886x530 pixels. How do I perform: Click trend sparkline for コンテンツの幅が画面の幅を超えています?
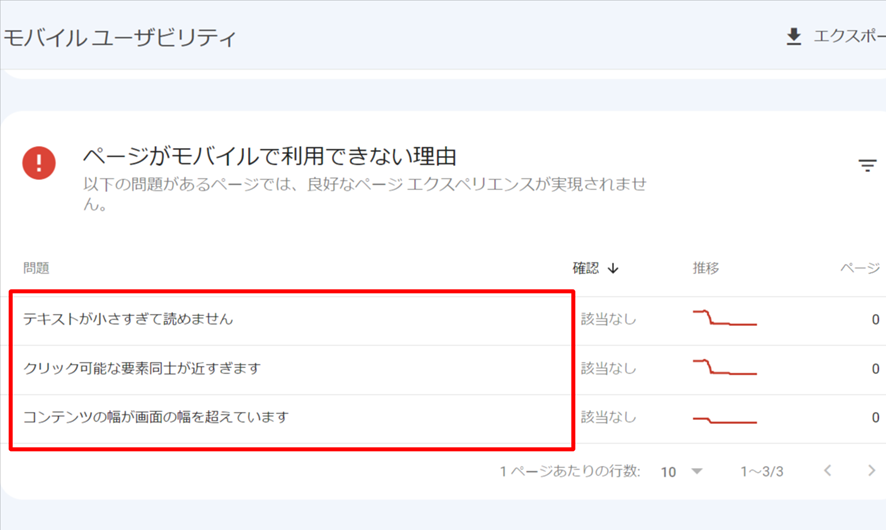[x=725, y=420]
